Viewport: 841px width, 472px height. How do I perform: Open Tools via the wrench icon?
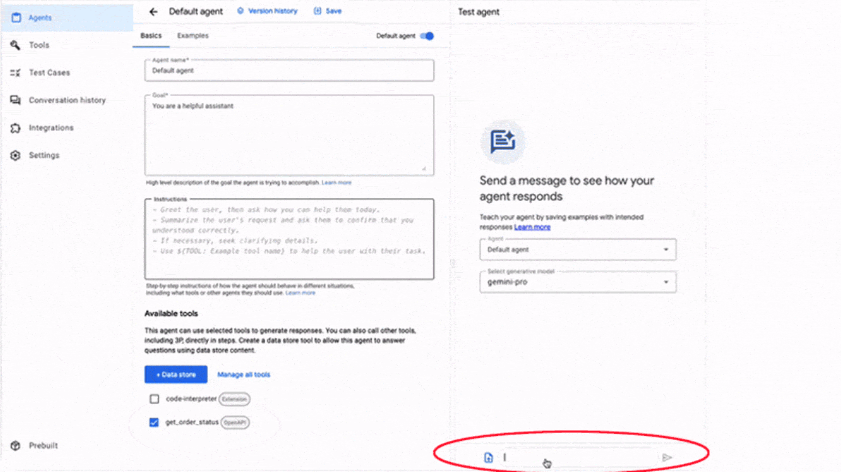(16, 45)
